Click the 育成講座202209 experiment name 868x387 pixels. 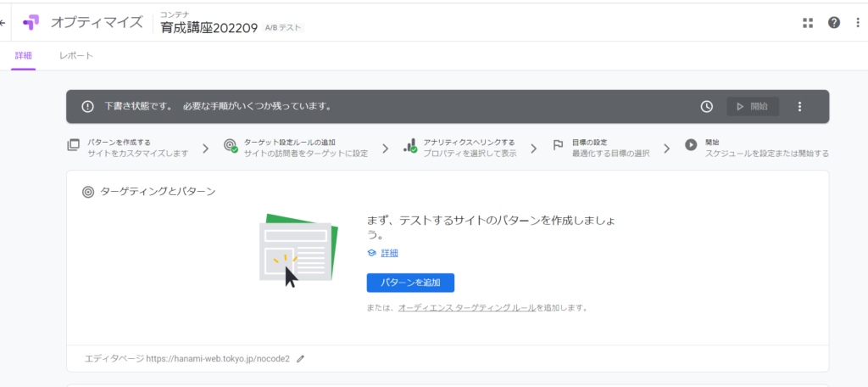[208, 28]
